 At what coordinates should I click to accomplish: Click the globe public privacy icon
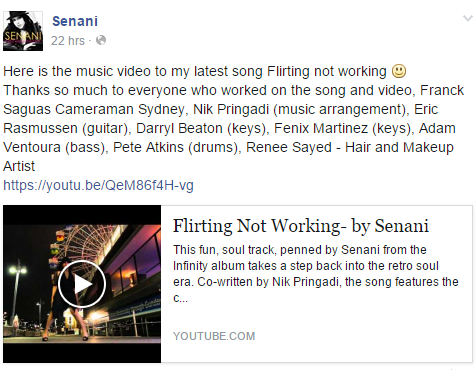(101, 41)
